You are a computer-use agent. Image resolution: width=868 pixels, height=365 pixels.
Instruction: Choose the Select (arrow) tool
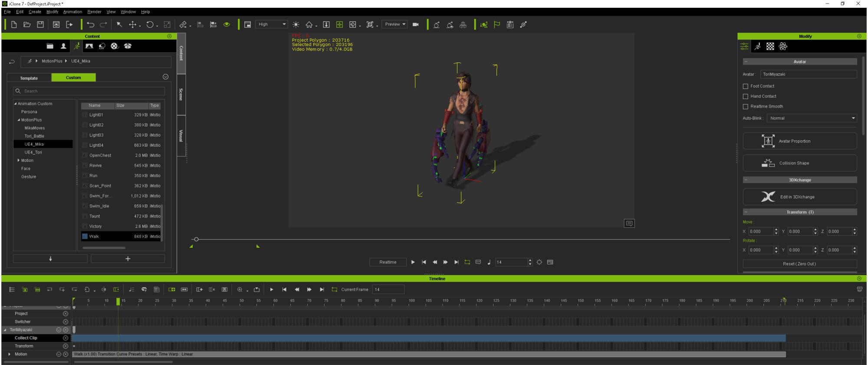(119, 25)
